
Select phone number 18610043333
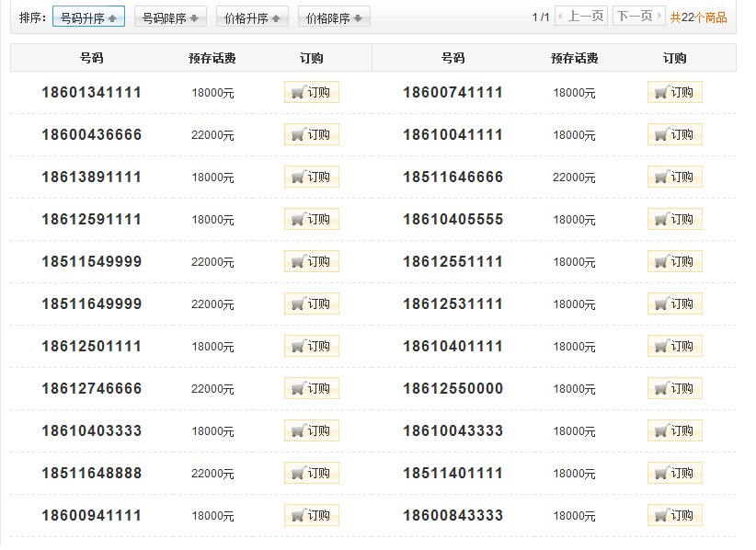(452, 430)
